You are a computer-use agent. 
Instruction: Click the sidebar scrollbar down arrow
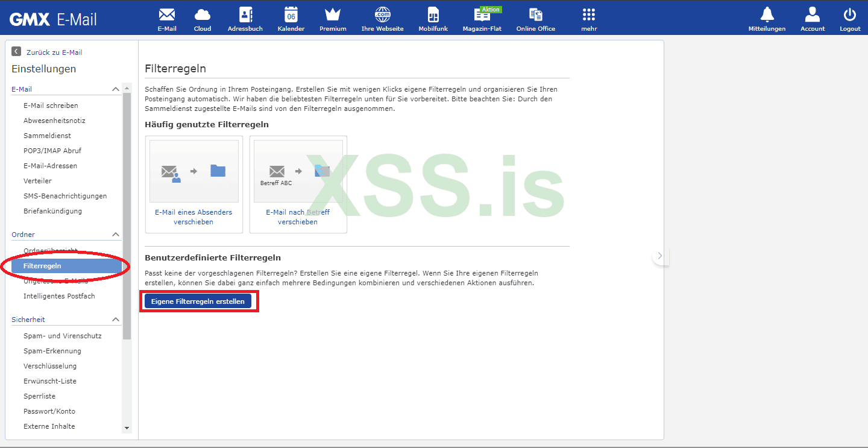point(127,427)
